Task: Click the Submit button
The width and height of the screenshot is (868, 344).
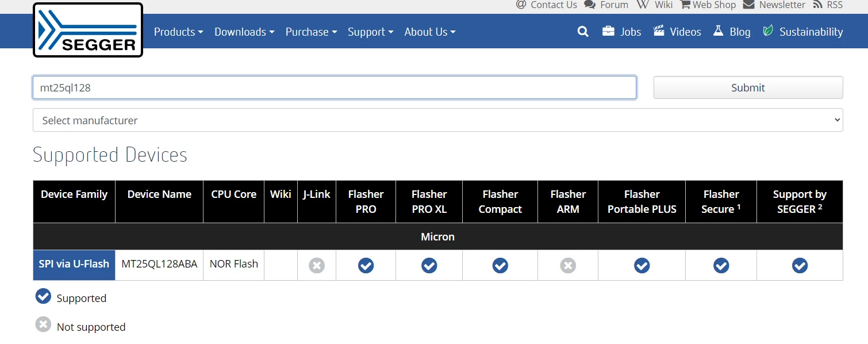Action: [748, 87]
